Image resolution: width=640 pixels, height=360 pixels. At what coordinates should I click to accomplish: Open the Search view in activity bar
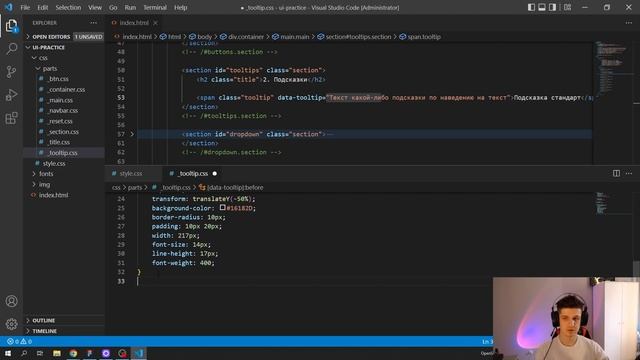pyautogui.click(x=11, y=49)
